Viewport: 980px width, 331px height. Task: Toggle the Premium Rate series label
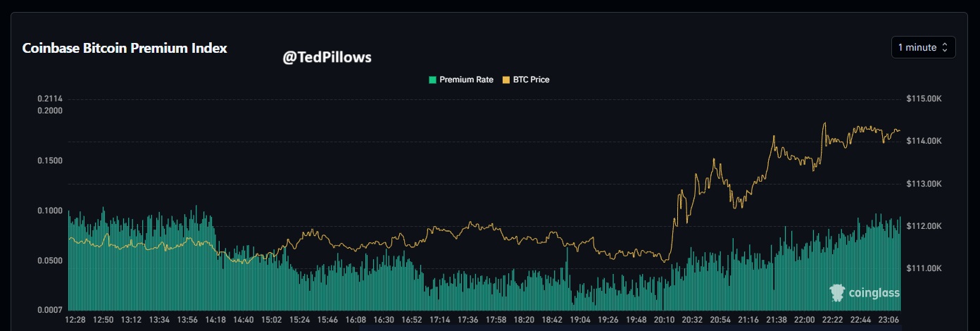tap(466, 80)
